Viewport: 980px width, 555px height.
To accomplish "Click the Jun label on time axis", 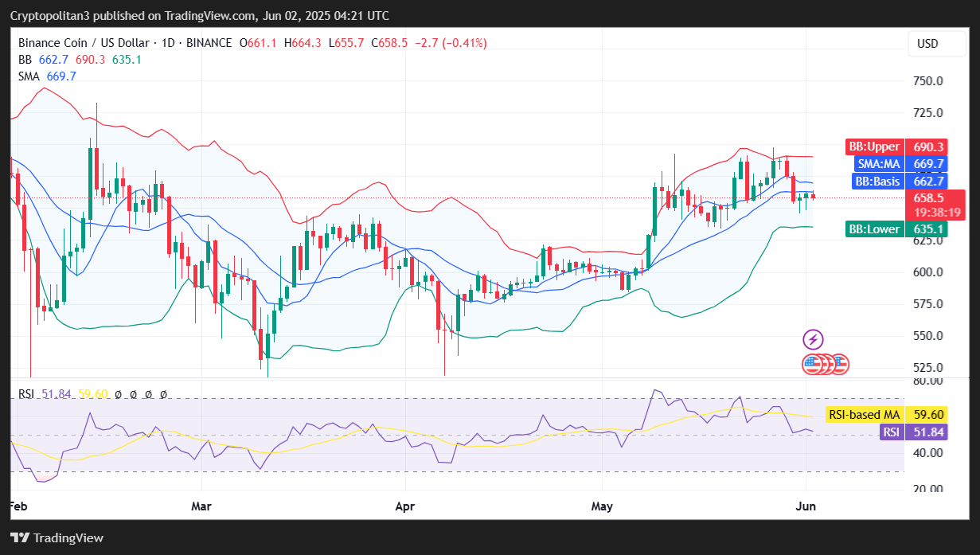I will pos(806,506).
